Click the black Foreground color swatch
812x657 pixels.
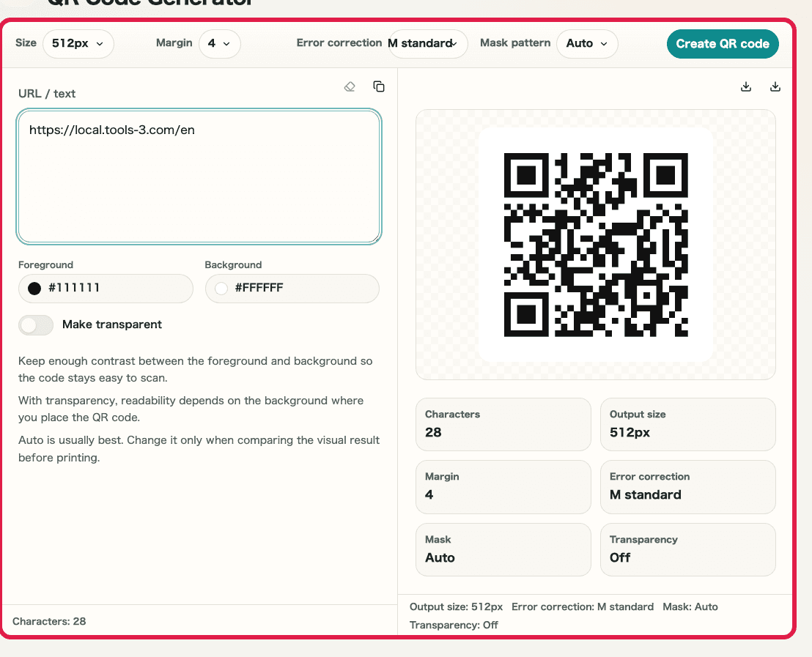click(34, 289)
